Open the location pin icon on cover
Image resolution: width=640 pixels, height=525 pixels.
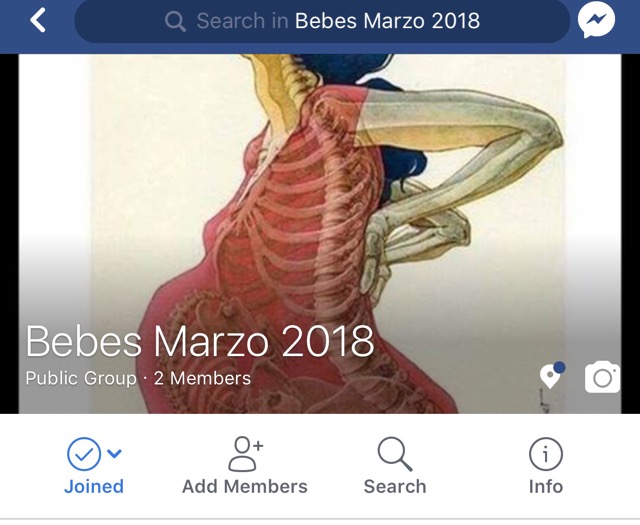point(550,376)
